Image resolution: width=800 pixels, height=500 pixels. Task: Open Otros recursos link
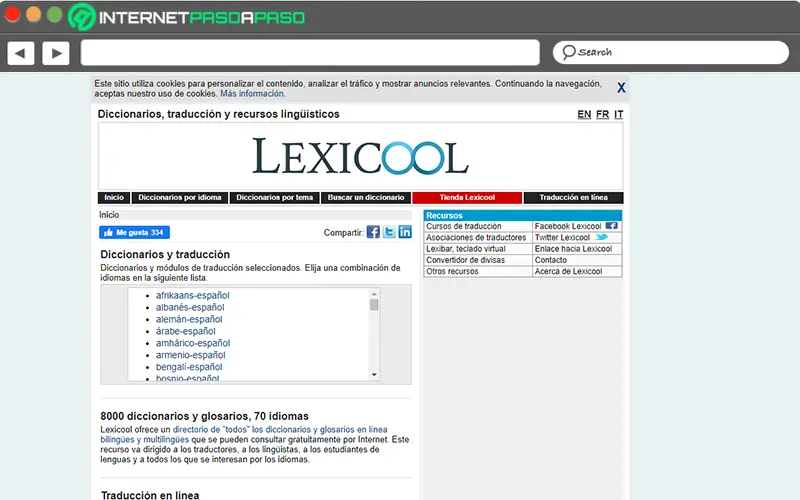pos(452,271)
